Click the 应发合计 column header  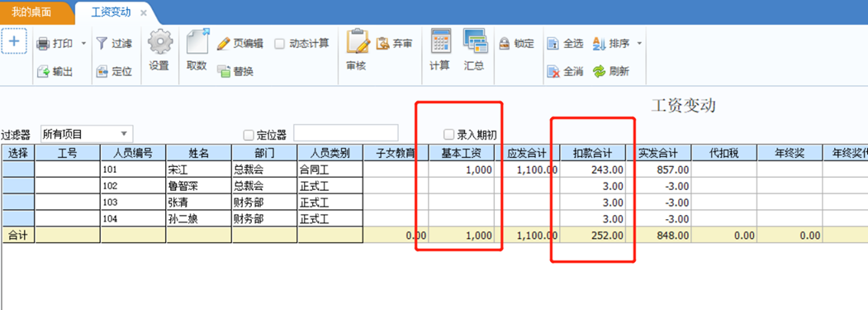point(527,153)
